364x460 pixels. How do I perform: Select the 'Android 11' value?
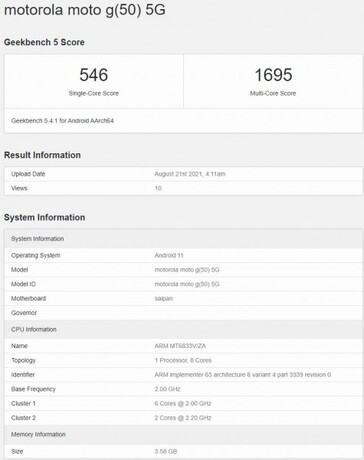(169, 255)
